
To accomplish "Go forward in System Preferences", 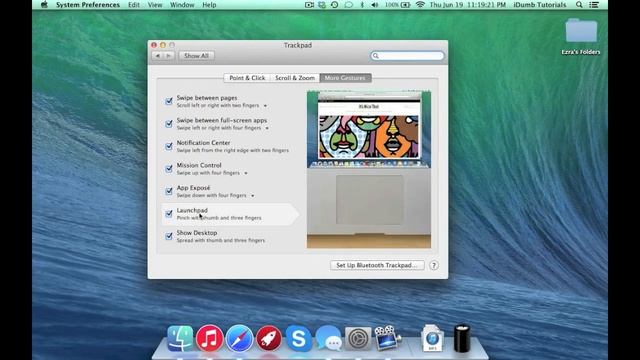I will point(169,56).
